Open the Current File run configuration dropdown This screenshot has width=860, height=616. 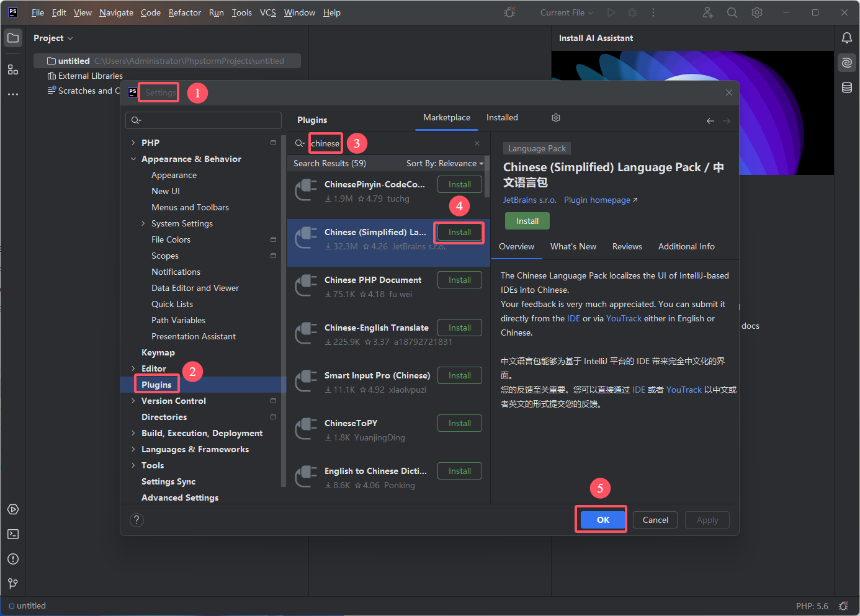[x=567, y=12]
